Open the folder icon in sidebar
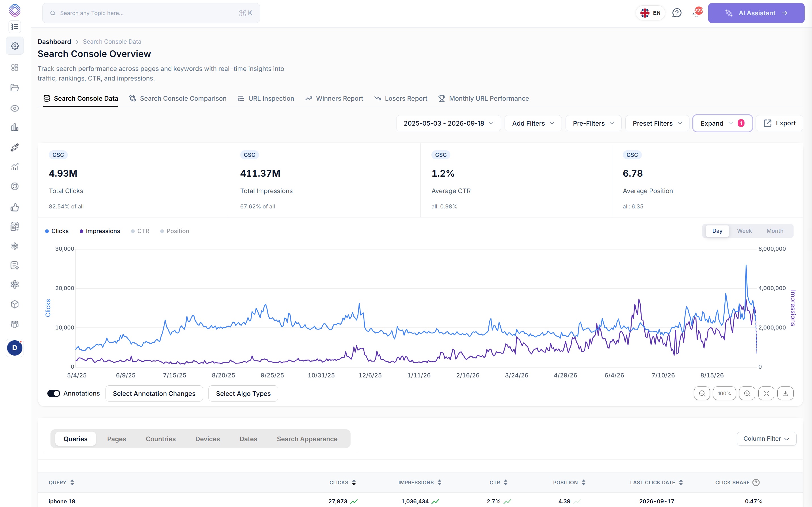This screenshot has height=507, width=812. pos(15,88)
